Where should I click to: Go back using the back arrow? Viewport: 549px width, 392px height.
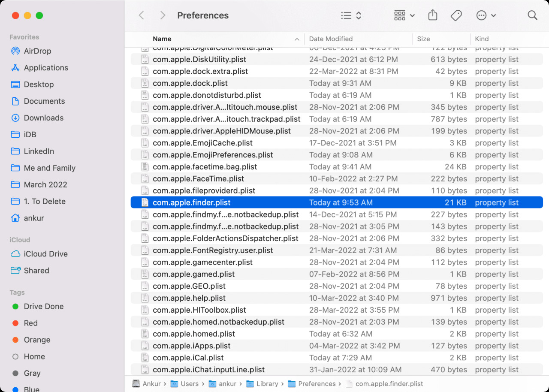(141, 15)
